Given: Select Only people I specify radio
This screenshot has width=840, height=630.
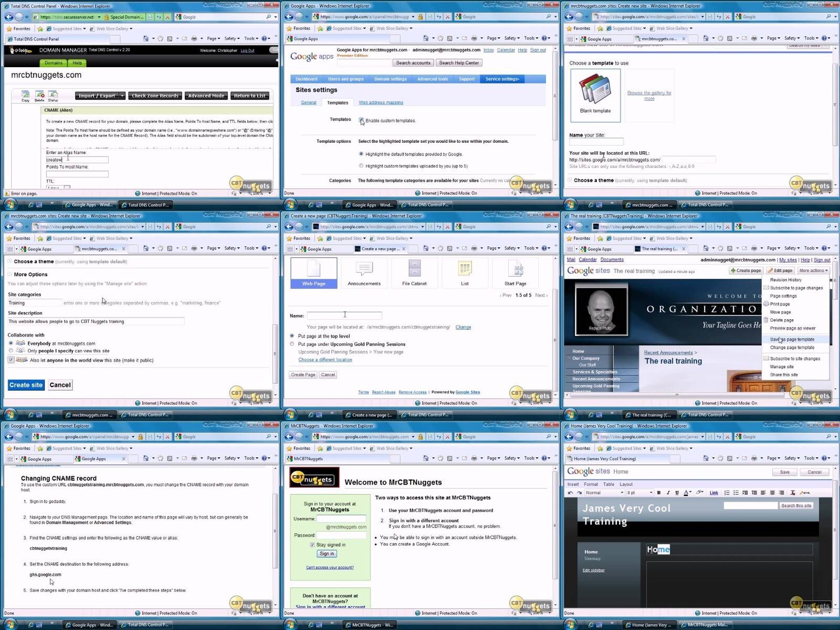Looking at the screenshot, I should click(x=10, y=351).
